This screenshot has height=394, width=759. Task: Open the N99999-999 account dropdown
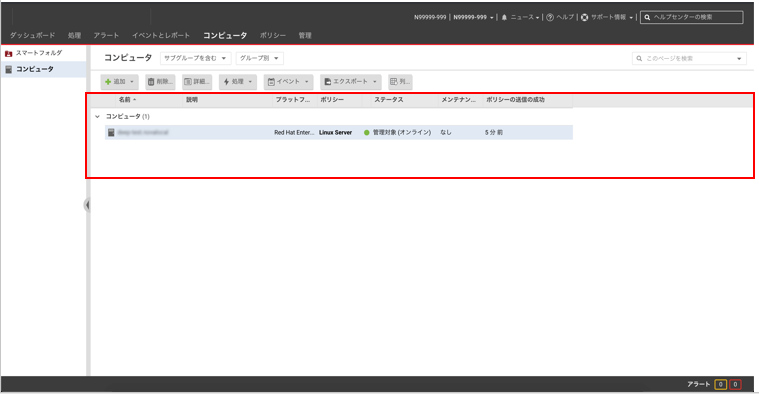(473, 17)
